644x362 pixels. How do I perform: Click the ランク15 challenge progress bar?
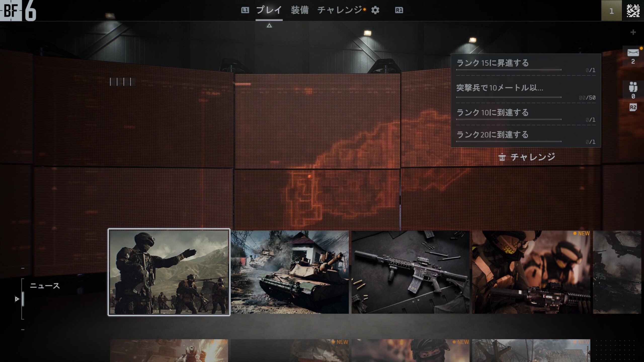click(x=509, y=70)
